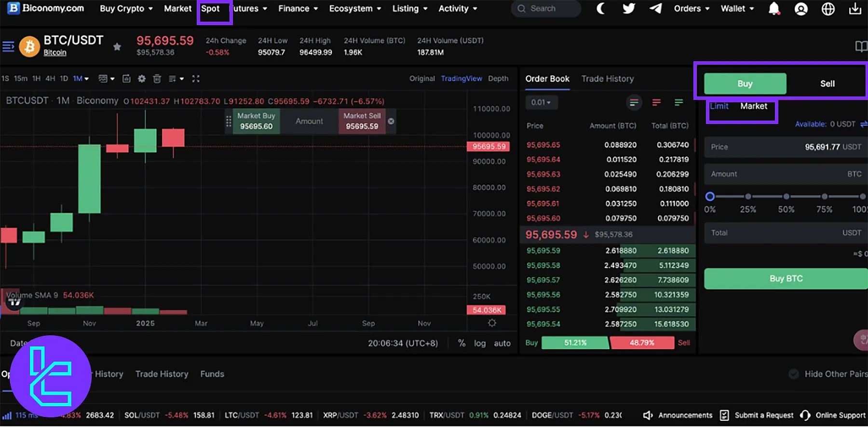Select the Limit order type
The image size is (868, 427).
(719, 106)
